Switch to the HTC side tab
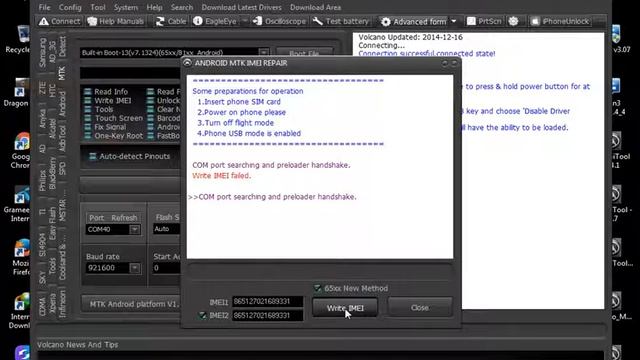Screen dimensions: 640x360 [x=52, y=91]
